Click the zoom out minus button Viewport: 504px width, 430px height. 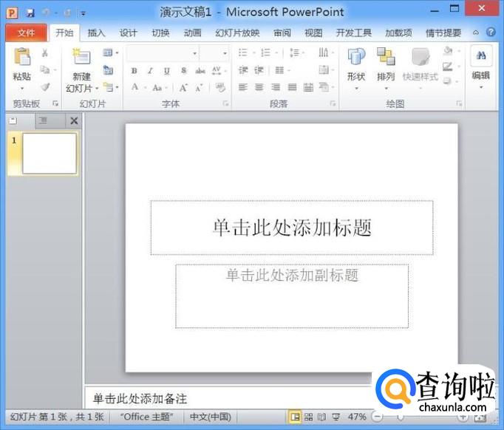[378, 417]
